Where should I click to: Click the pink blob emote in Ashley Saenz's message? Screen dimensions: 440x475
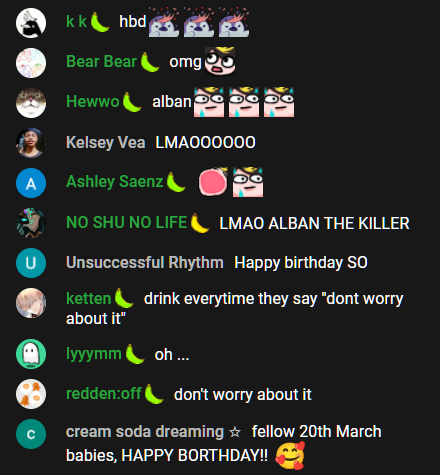click(213, 182)
